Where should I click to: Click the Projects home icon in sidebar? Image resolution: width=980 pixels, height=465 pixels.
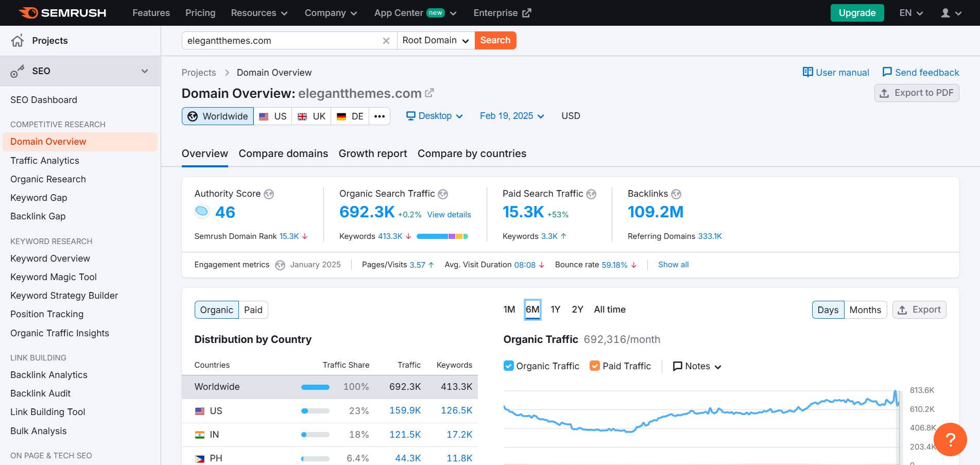click(x=17, y=40)
